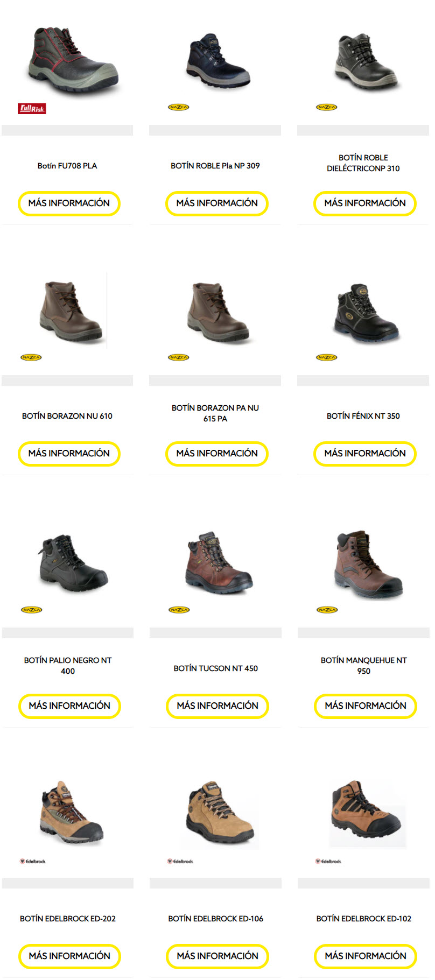435x980 pixels.
Task: Open the BOTÍN BORAZON NU 610 title link
Action: (x=67, y=416)
